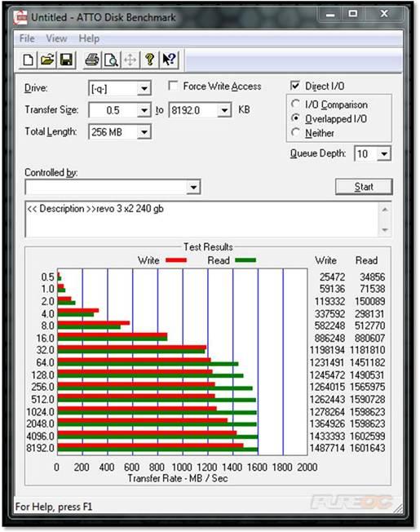Maximize the ATTO Disk Benchmark window
Viewport: 420px width, 532px height.
coord(353,14)
